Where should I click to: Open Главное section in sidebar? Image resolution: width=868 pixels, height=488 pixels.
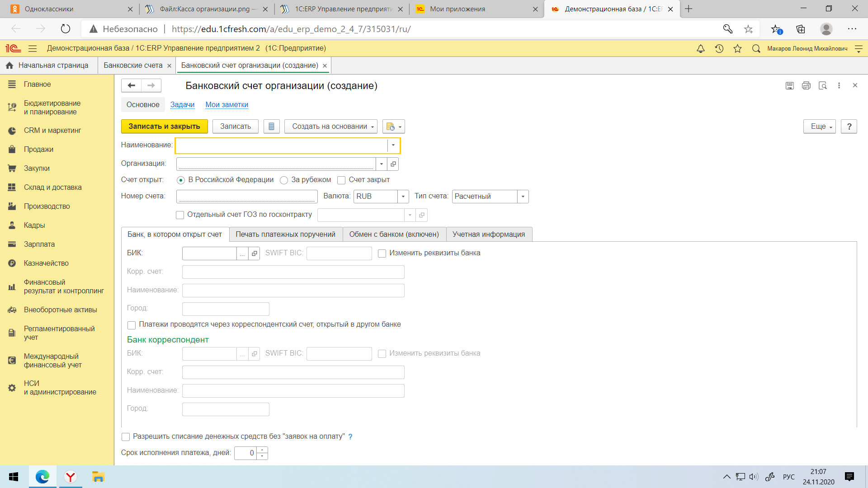[x=38, y=84]
